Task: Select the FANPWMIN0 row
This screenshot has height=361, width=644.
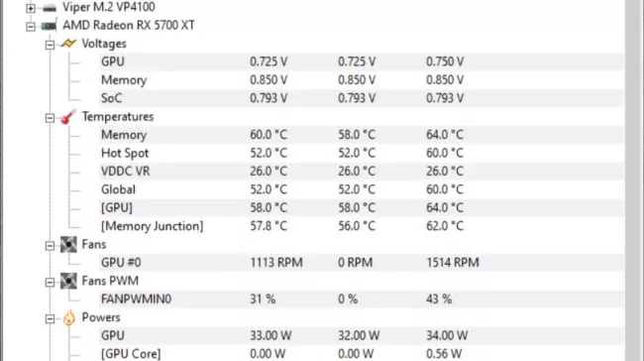Action: click(x=362, y=299)
